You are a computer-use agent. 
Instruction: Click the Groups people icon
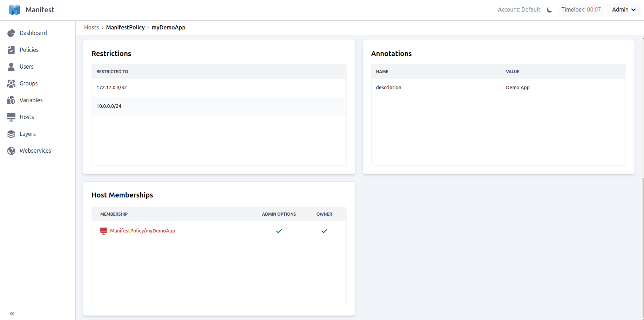tap(11, 83)
